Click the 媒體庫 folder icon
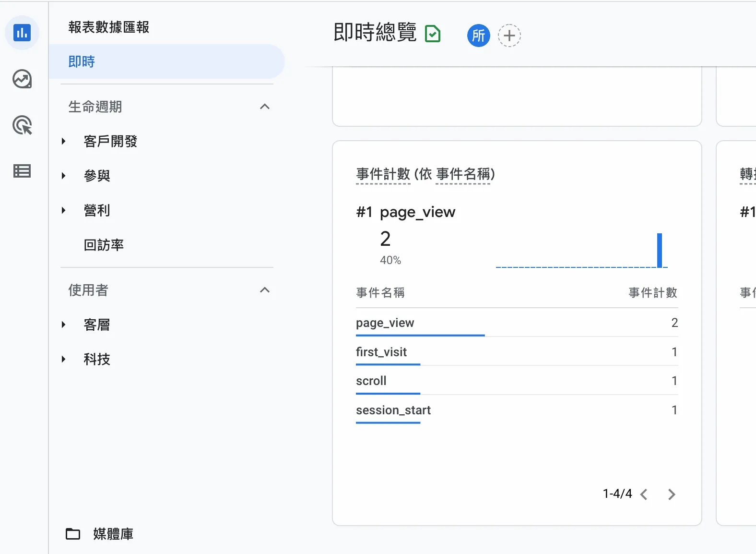The width and height of the screenshot is (756, 554). [73, 534]
